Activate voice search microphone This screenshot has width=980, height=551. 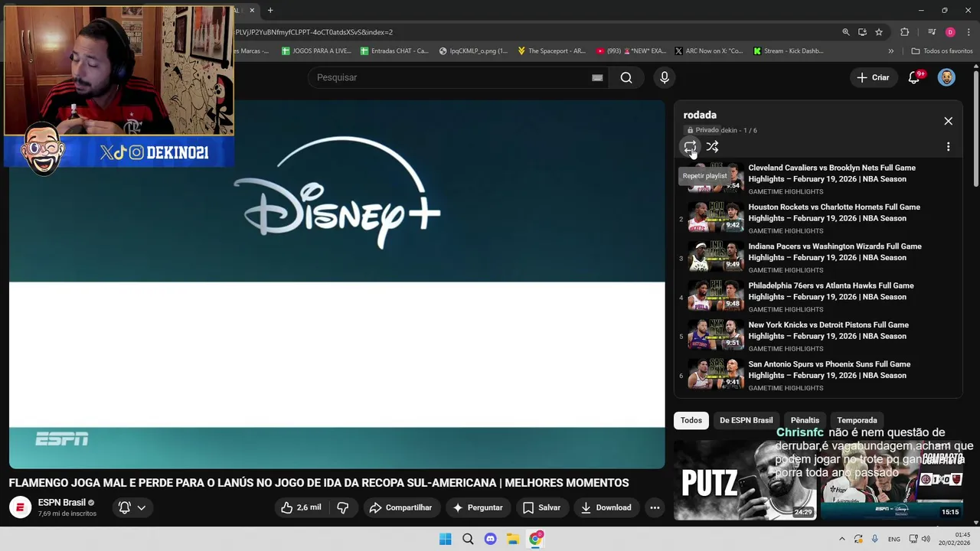pos(664,77)
